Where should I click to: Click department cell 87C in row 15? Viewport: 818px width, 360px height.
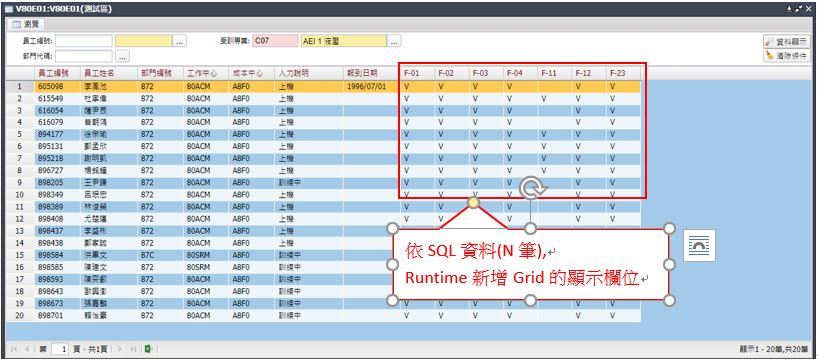pyautogui.click(x=160, y=255)
